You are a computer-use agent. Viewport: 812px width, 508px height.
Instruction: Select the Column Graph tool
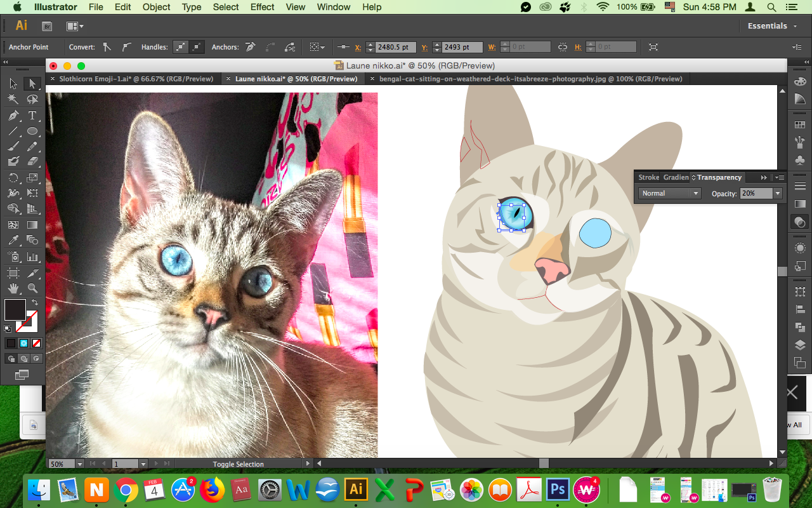point(32,257)
